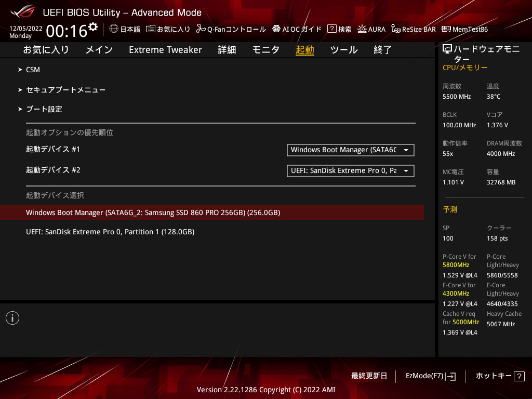Click the EzMode arrow exit icon
Viewport: 532px width, 399px height.
coord(451,376)
